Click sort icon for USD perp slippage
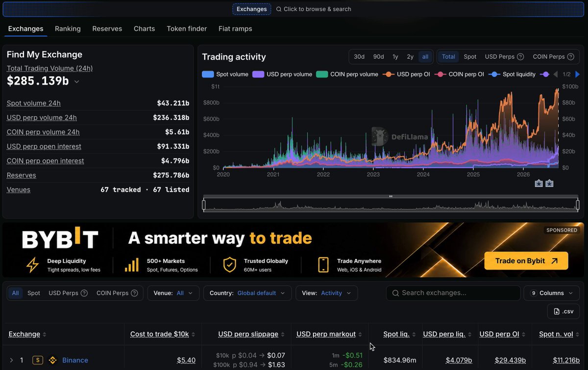 pyautogui.click(x=283, y=335)
